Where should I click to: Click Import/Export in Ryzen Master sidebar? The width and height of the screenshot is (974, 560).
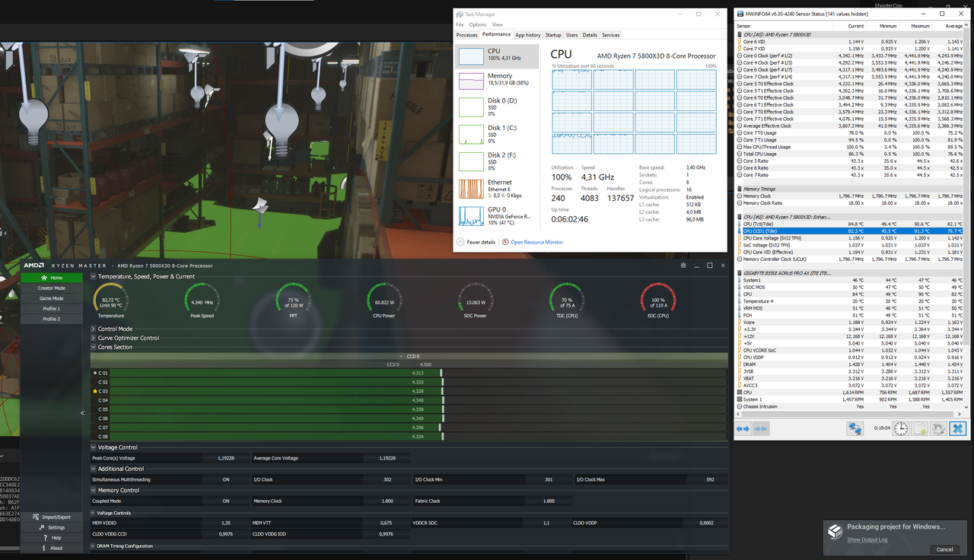click(x=52, y=517)
